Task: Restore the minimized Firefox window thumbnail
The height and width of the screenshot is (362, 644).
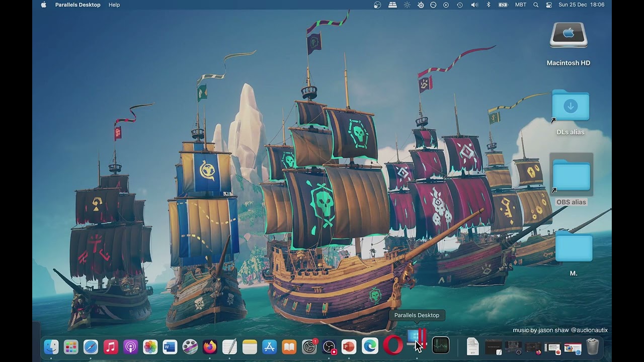Action: tap(533, 347)
